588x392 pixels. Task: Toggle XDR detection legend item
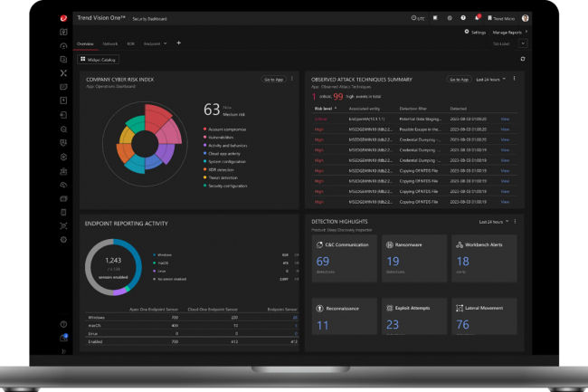(221, 169)
